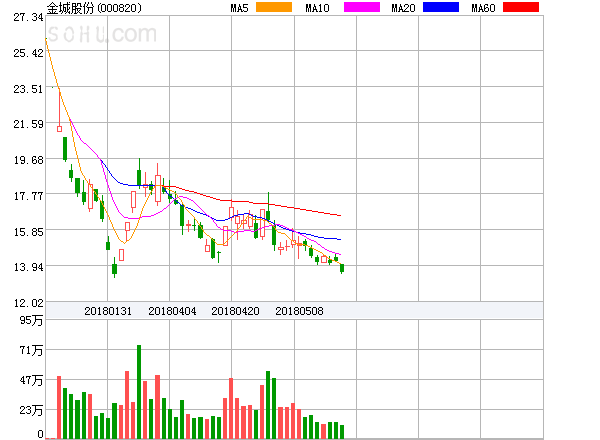Screen dimensions: 600x440
Task: Click the 71万 volume axis label
Action: coord(31,350)
